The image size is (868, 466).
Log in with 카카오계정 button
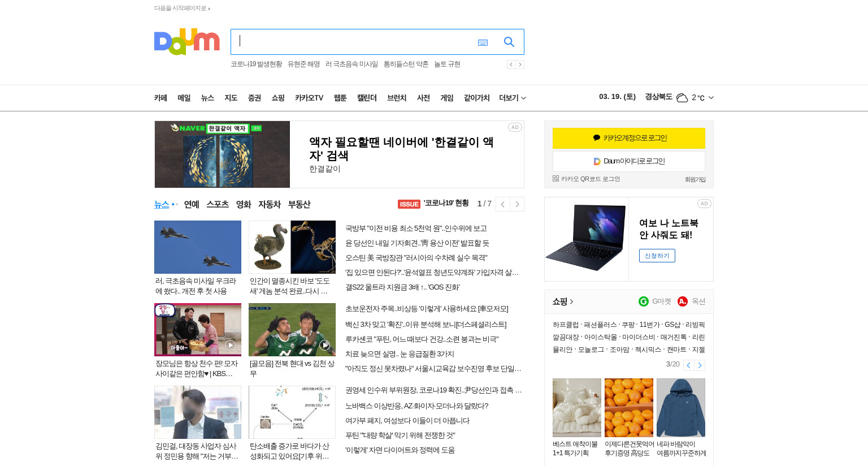[629, 138]
